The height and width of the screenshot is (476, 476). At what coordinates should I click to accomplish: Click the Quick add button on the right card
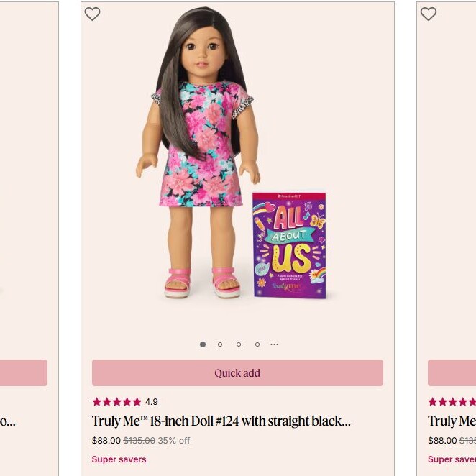click(x=452, y=372)
